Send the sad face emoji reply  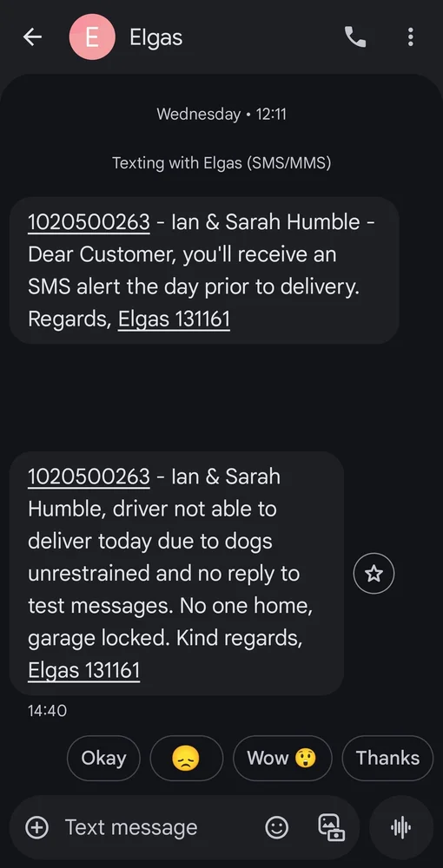click(x=186, y=758)
